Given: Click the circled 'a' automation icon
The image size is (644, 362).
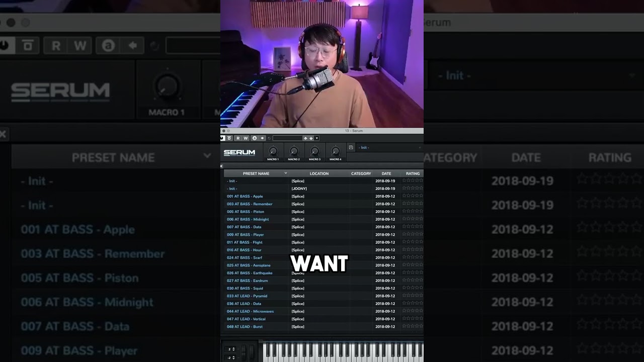Looking at the screenshot, I should pos(255,138).
